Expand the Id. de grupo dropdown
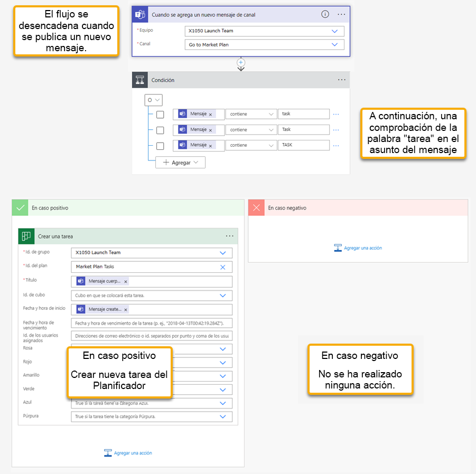 [222, 253]
